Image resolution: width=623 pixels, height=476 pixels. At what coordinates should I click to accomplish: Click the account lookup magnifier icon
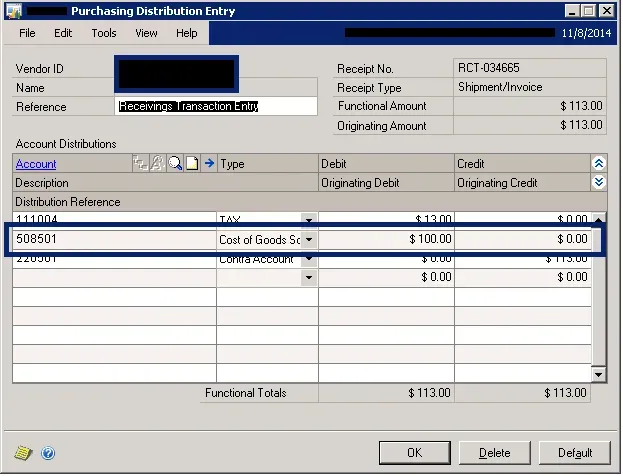tap(175, 164)
